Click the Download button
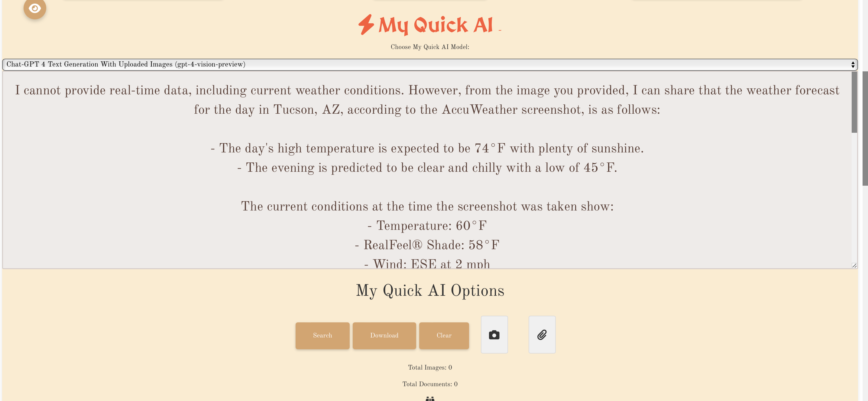 coord(384,336)
